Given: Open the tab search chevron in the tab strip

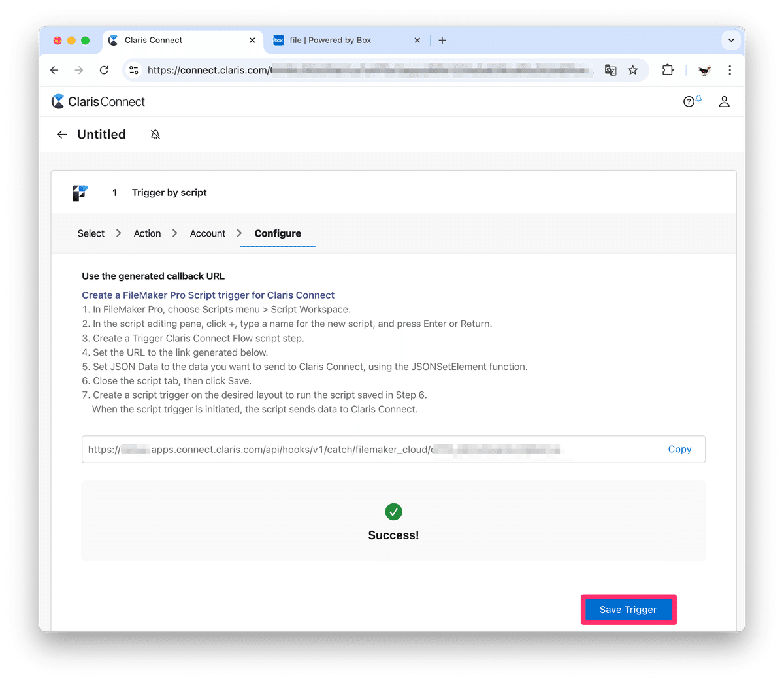Looking at the screenshot, I should [731, 40].
